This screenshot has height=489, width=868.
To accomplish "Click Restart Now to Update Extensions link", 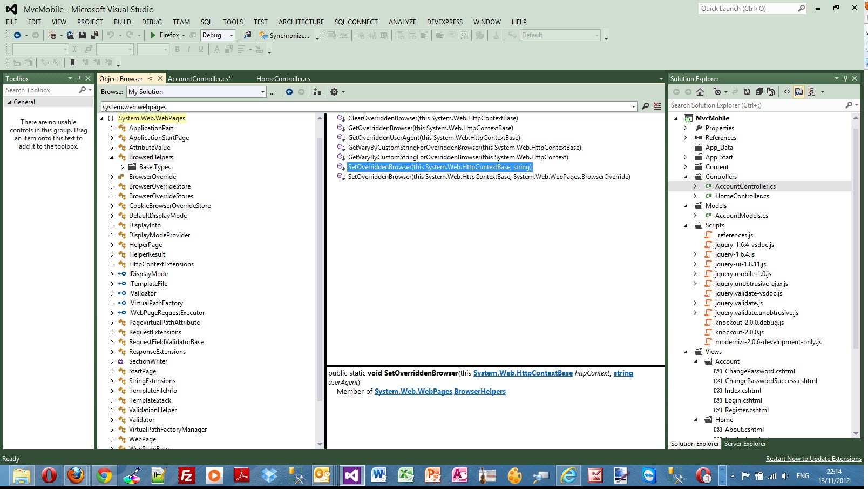I will (x=813, y=459).
